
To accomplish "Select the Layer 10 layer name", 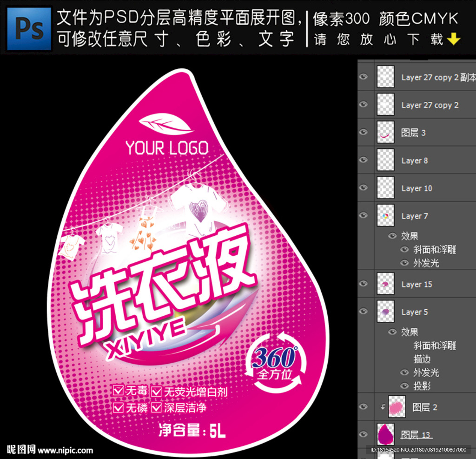I will point(416,188).
